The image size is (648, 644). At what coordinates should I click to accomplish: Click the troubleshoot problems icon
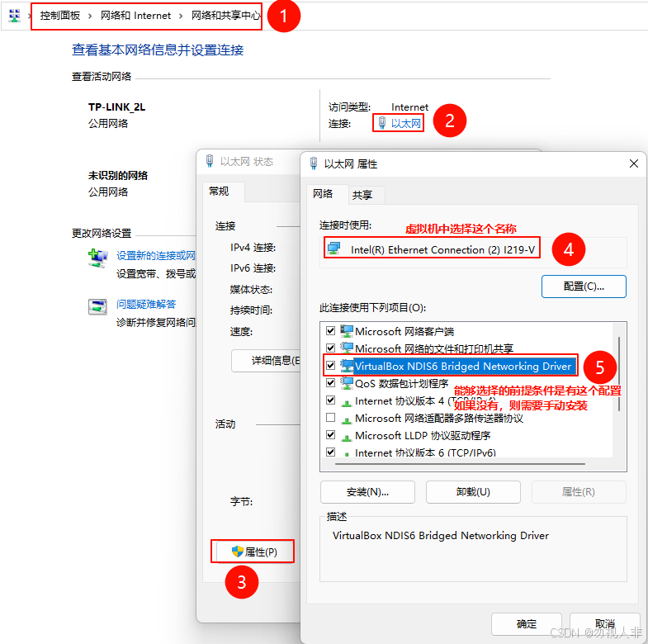(x=97, y=307)
